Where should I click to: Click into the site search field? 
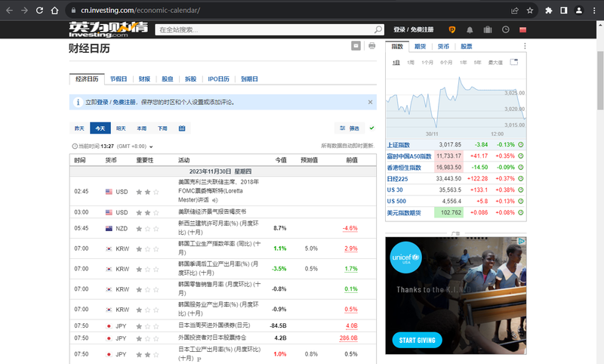(266, 29)
